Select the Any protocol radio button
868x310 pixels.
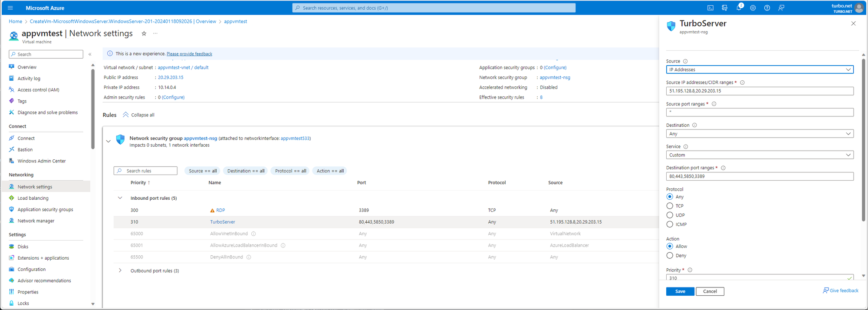pos(670,197)
